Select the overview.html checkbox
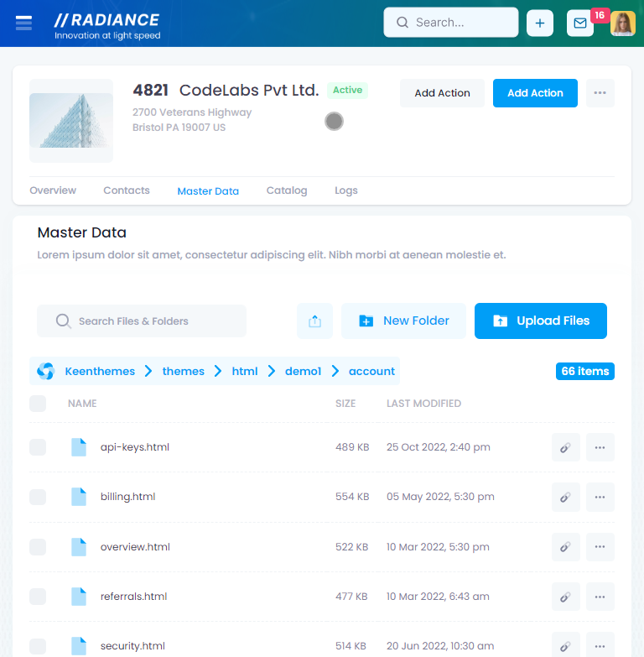Screen dimensions: 644x657 (38, 547)
